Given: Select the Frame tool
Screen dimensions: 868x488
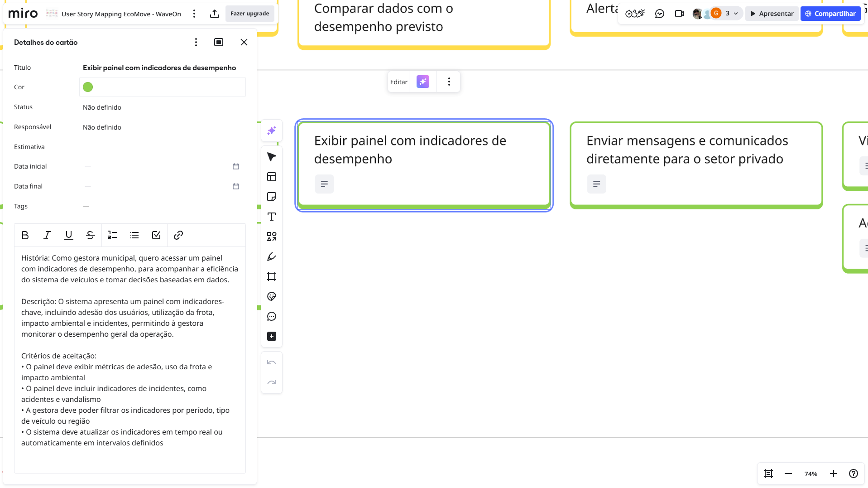Looking at the screenshot, I should click(272, 276).
